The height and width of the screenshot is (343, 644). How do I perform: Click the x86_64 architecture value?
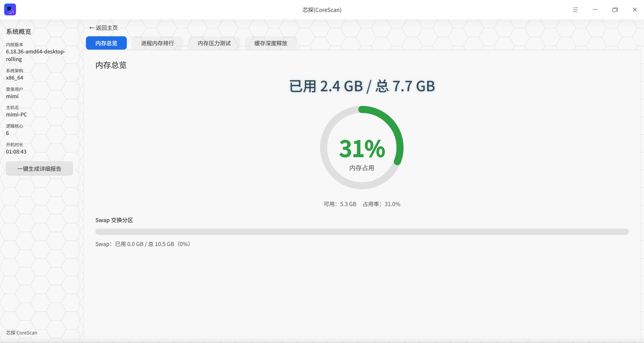coord(14,78)
